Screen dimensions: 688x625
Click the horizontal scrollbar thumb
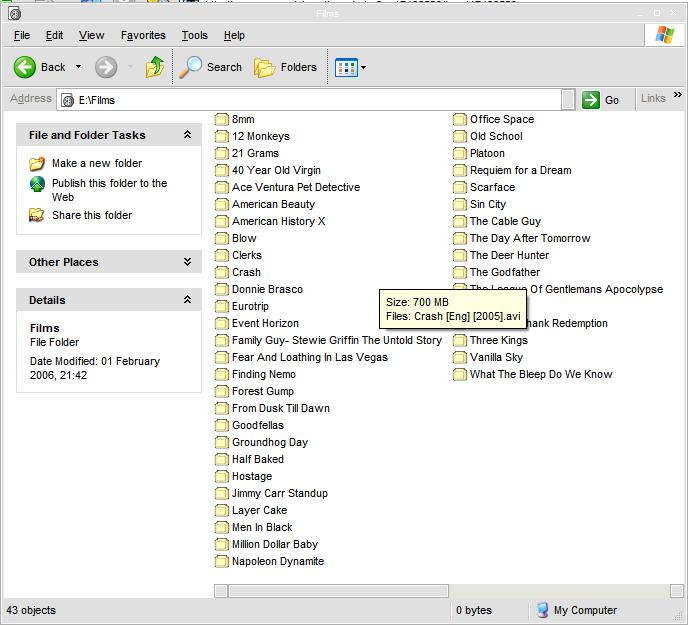[x=338, y=591]
